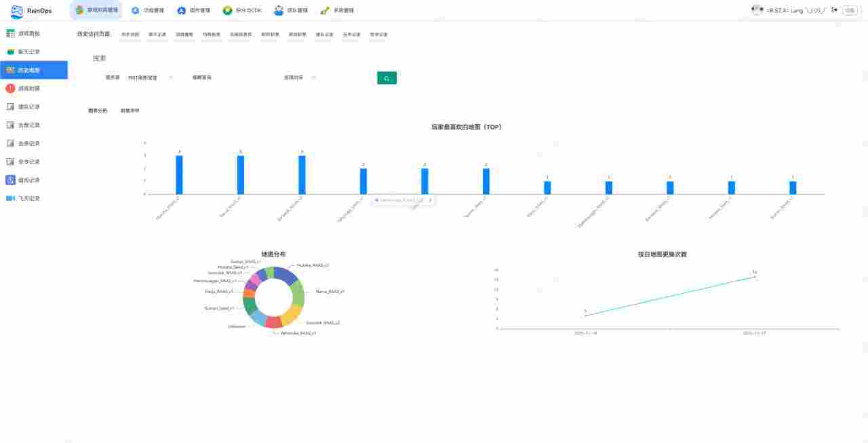Switch to the 积分与CDK top menu
Image resolution: width=868 pixels, height=443 pixels.
tap(242, 10)
